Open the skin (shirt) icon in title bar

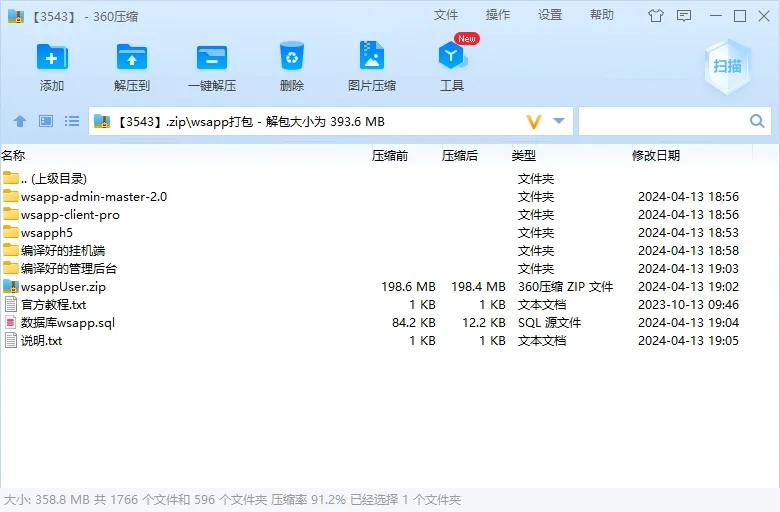pos(656,16)
